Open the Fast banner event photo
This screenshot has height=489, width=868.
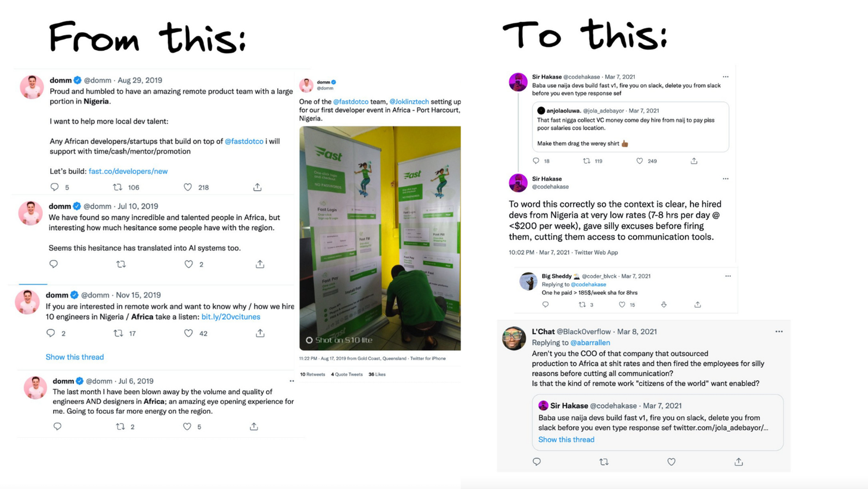click(380, 238)
